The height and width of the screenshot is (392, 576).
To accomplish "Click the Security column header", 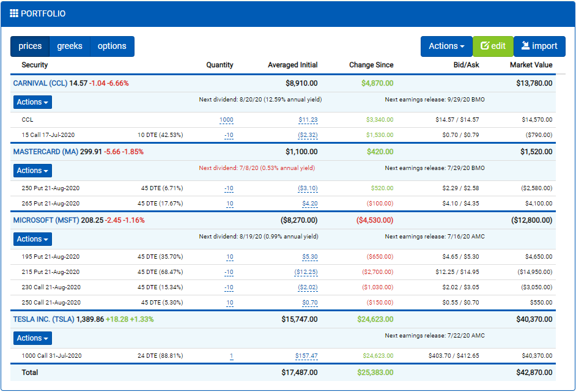I will 34,65.
